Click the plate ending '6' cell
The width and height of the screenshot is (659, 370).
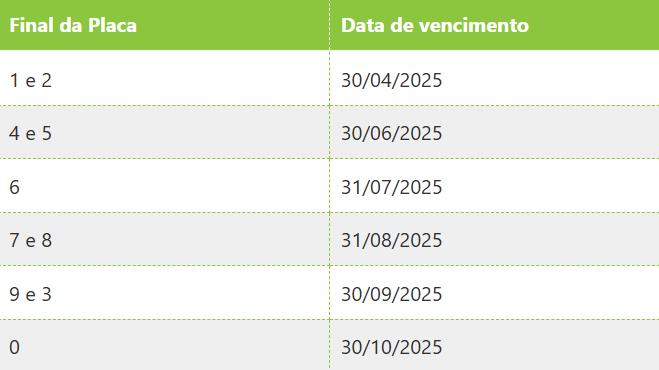pos(164,185)
